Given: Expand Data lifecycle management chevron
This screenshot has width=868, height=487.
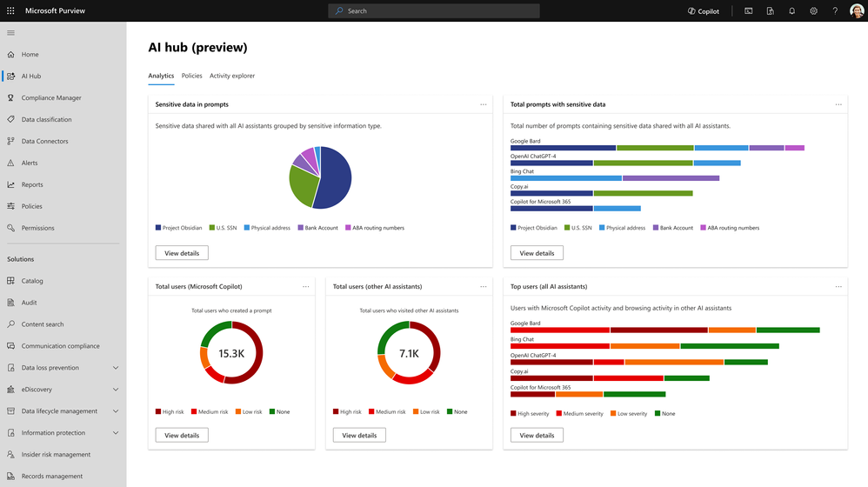Looking at the screenshot, I should click(116, 411).
